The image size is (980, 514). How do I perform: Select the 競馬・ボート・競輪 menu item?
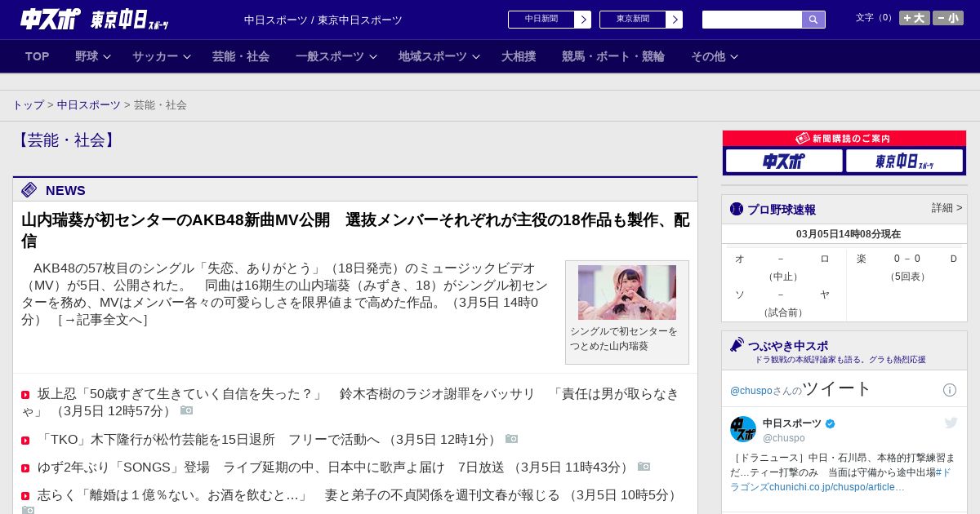[x=613, y=56]
